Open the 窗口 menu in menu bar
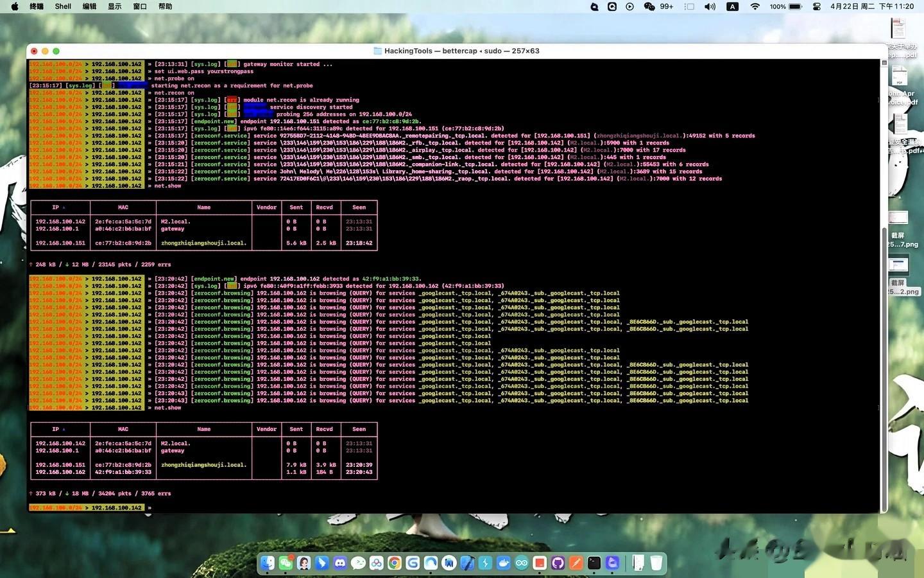The image size is (924, 578). click(x=140, y=6)
